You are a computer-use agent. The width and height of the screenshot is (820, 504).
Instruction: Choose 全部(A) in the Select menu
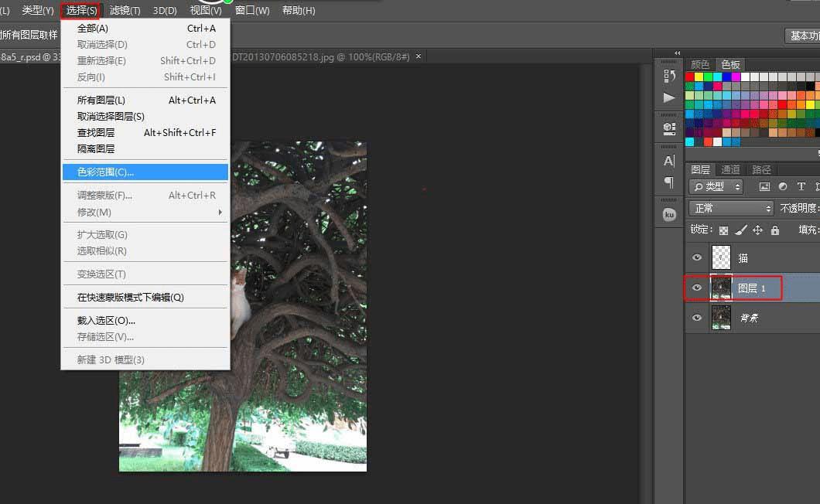coord(145,29)
